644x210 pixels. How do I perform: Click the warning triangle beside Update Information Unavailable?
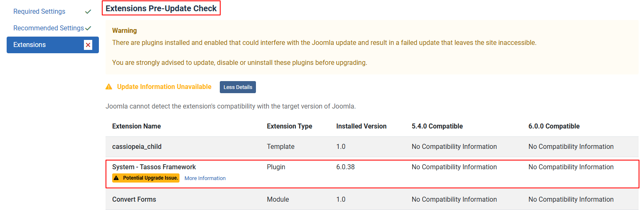click(x=109, y=87)
